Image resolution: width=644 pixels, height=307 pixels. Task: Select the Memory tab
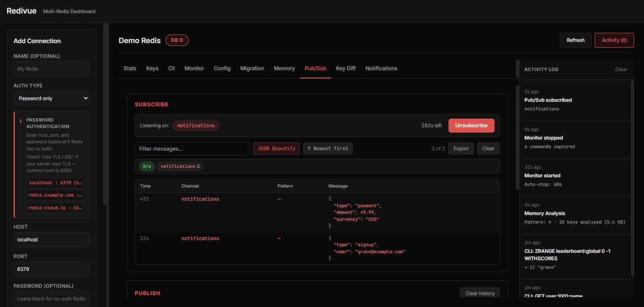coord(284,69)
